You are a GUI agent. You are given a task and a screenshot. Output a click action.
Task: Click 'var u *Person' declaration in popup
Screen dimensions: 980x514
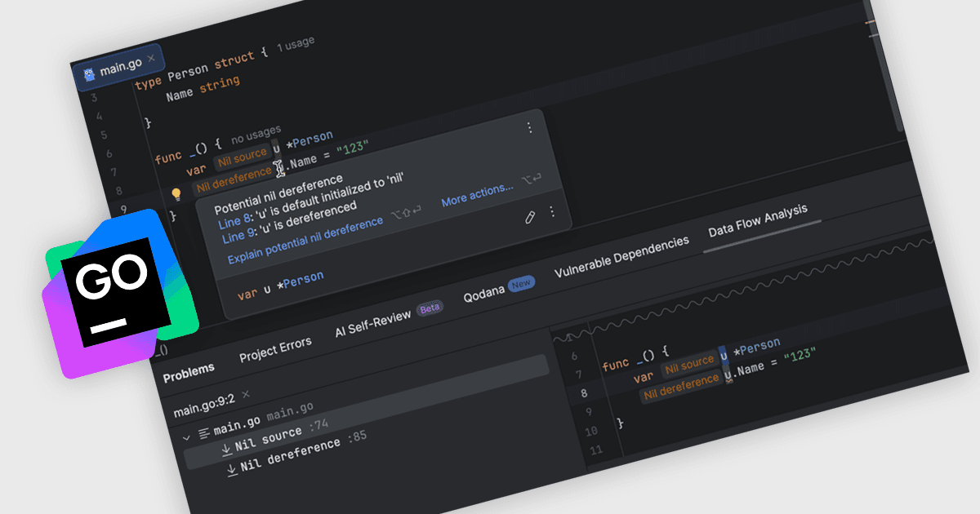tap(280, 285)
